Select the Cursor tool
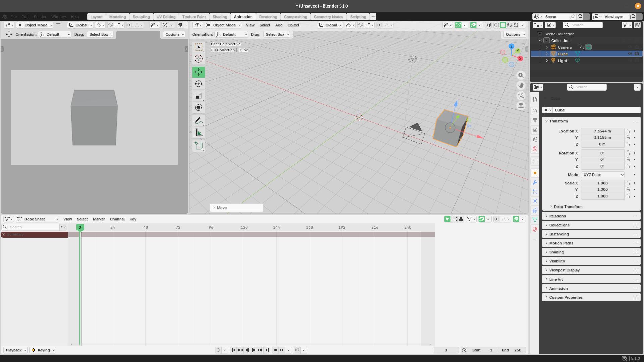 click(198, 59)
